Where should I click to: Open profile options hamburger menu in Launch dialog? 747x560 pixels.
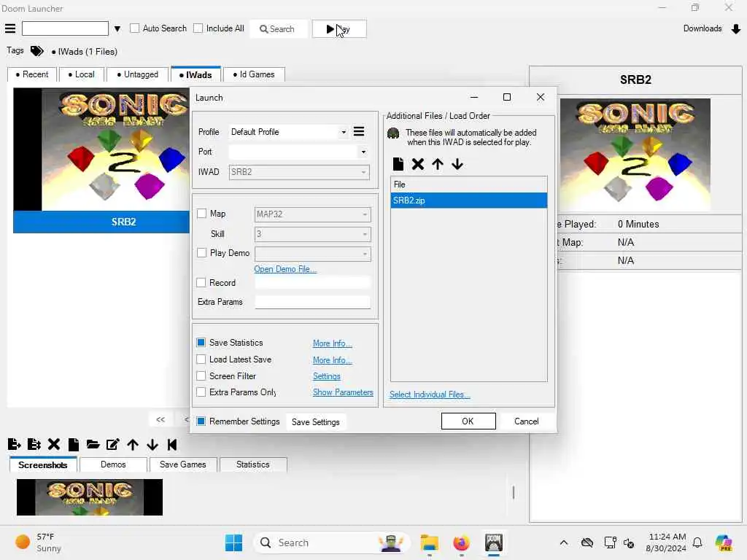click(359, 131)
